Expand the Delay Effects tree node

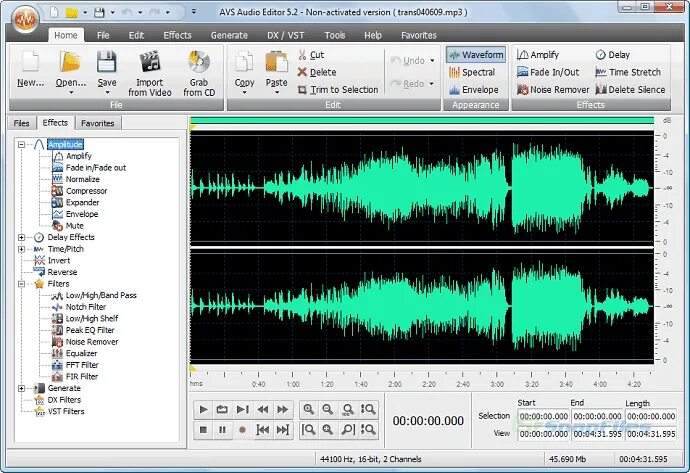tap(21, 237)
